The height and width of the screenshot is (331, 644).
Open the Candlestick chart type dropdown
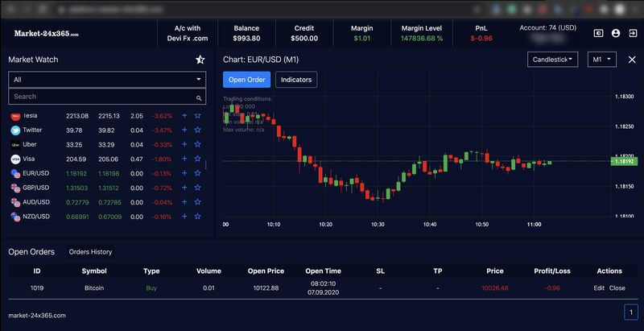[x=553, y=60]
